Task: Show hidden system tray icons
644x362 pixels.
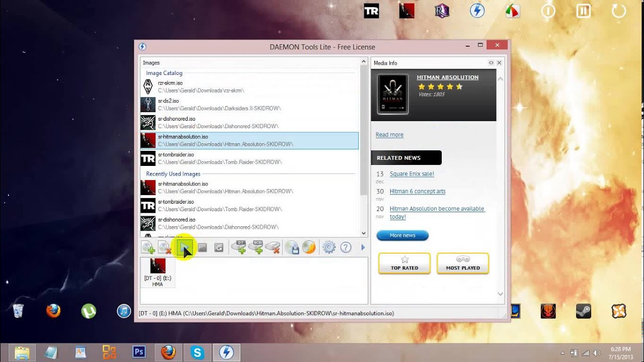Action: 562,353
